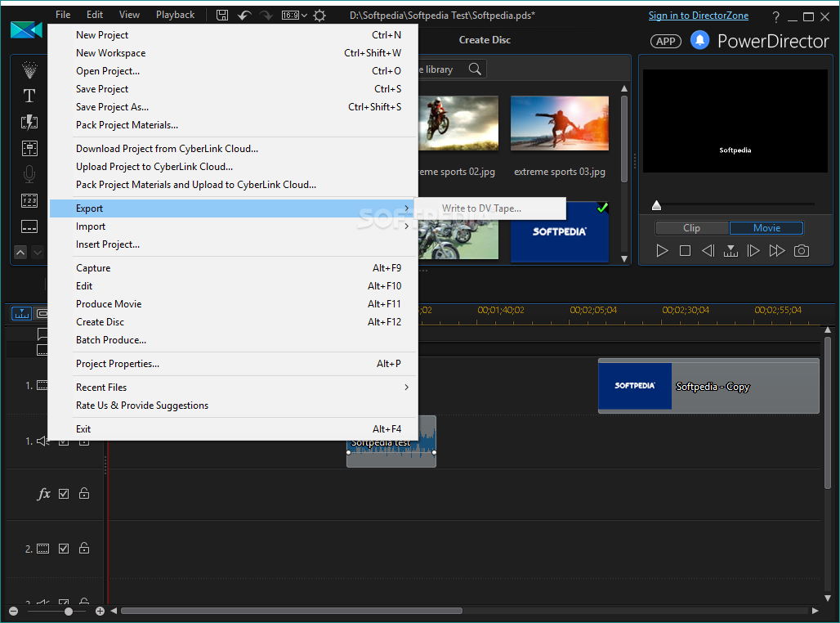This screenshot has height=623, width=840.
Task: Click the rooms scroll-down chevron button
Action: pos(38,252)
